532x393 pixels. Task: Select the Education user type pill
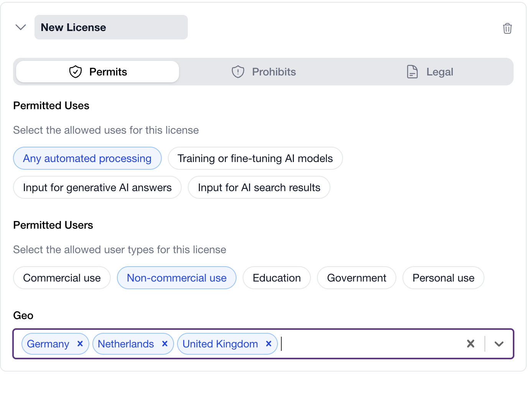pos(276,278)
